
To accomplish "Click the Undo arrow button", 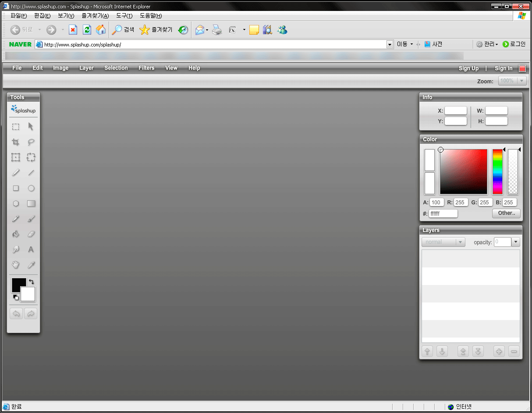I will point(16,313).
